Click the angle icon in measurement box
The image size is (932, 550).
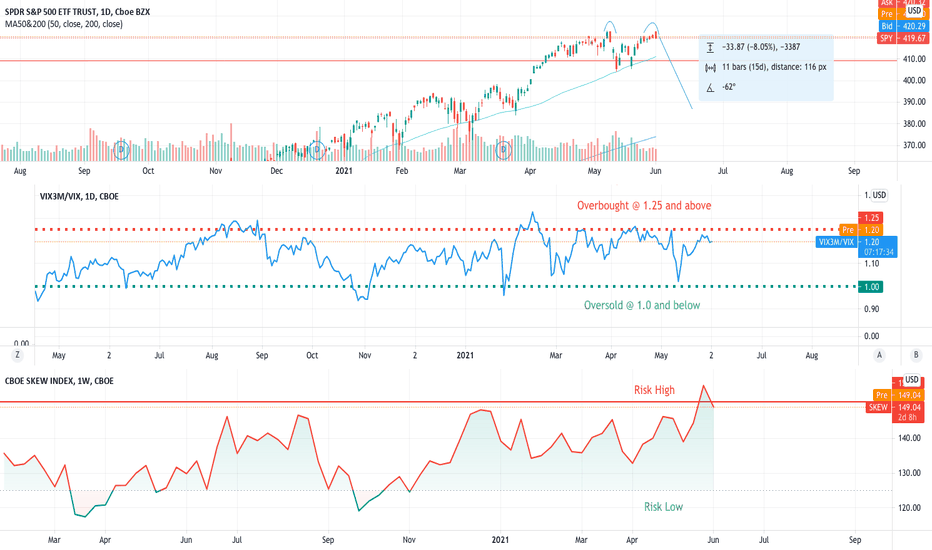click(x=710, y=87)
